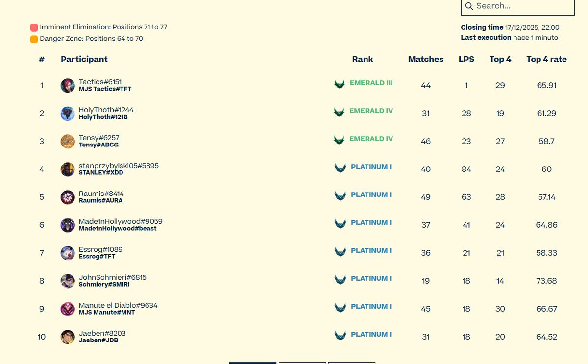
Task: Click stanprzybylski05#5895 avatar
Action: point(68,169)
